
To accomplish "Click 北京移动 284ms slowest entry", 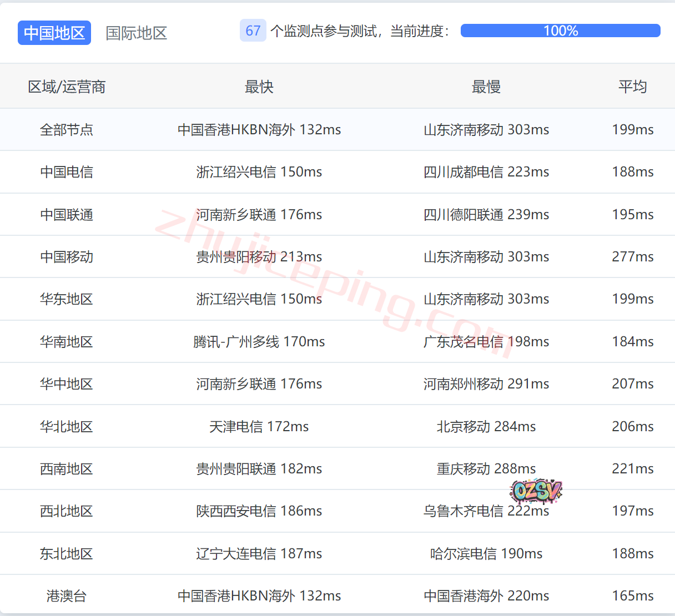I will tap(486, 427).
